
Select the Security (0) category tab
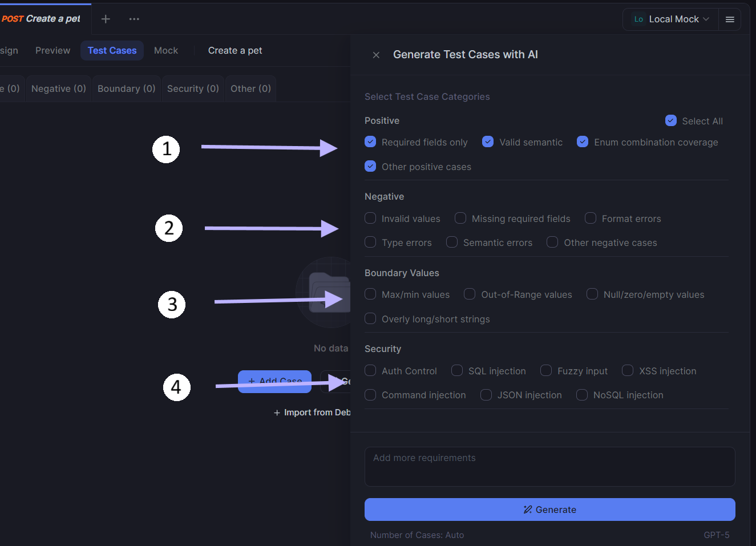pyautogui.click(x=193, y=89)
